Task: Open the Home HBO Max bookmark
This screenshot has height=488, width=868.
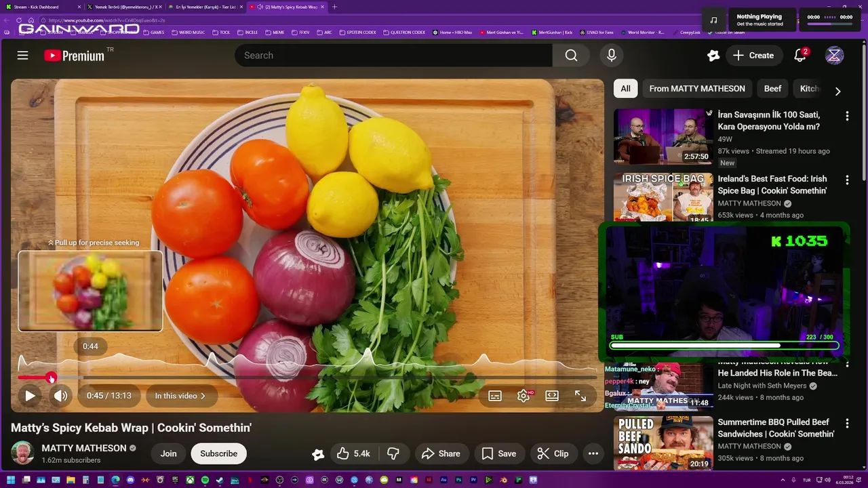Action: click(x=452, y=32)
